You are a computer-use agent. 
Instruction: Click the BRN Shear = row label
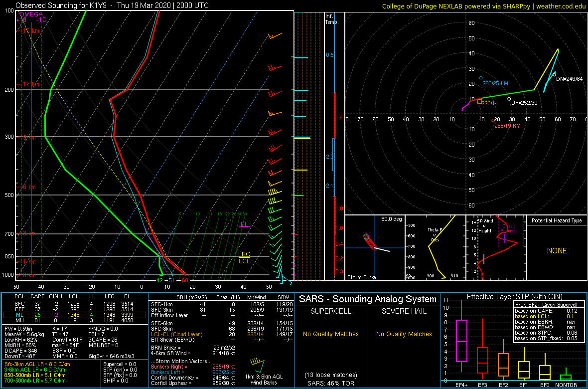pos(167,348)
